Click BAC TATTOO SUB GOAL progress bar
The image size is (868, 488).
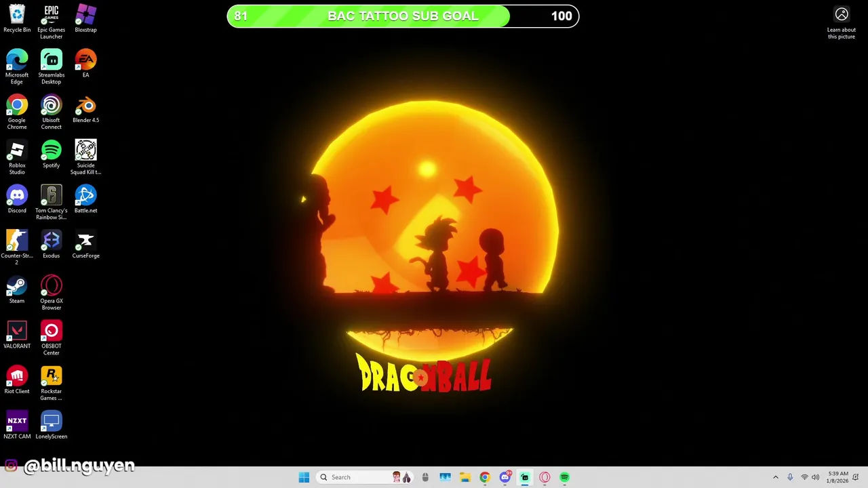click(x=403, y=16)
